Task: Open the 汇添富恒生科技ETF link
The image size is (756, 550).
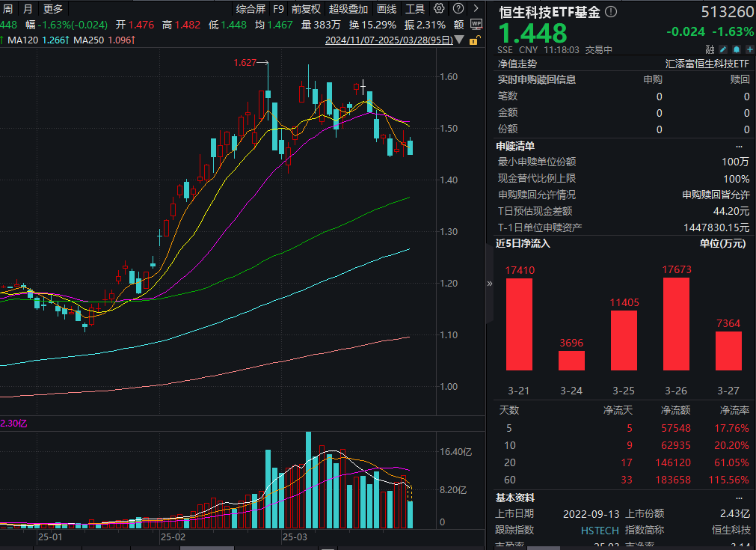Action: [x=707, y=67]
